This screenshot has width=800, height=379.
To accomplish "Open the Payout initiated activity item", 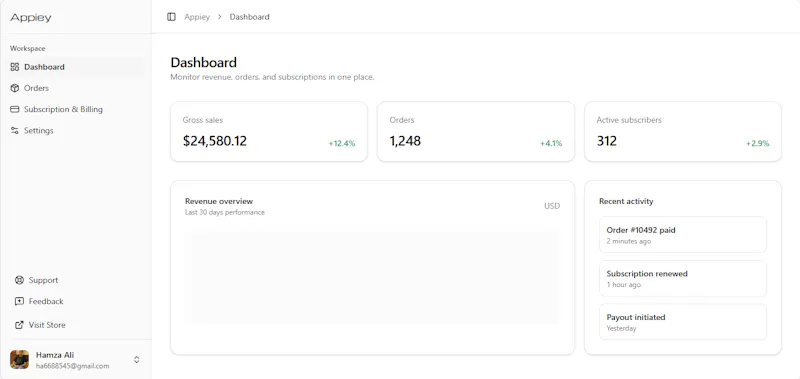I will (x=683, y=322).
